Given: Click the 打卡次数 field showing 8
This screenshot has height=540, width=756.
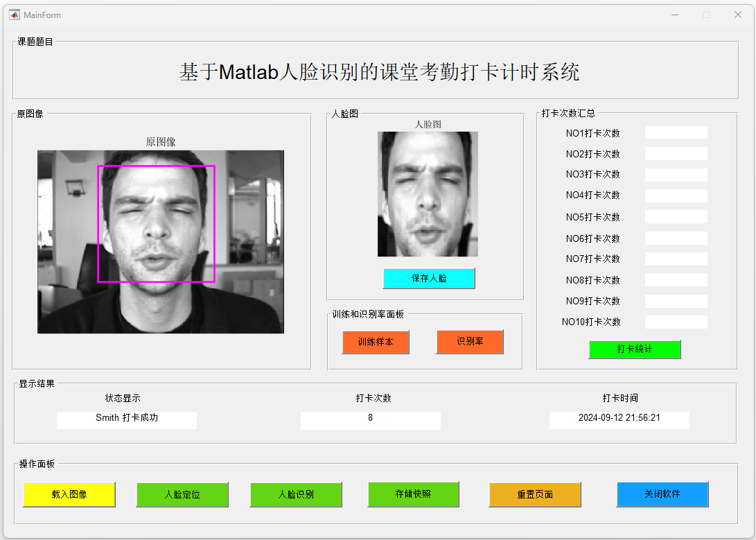Looking at the screenshot, I should click(370, 420).
